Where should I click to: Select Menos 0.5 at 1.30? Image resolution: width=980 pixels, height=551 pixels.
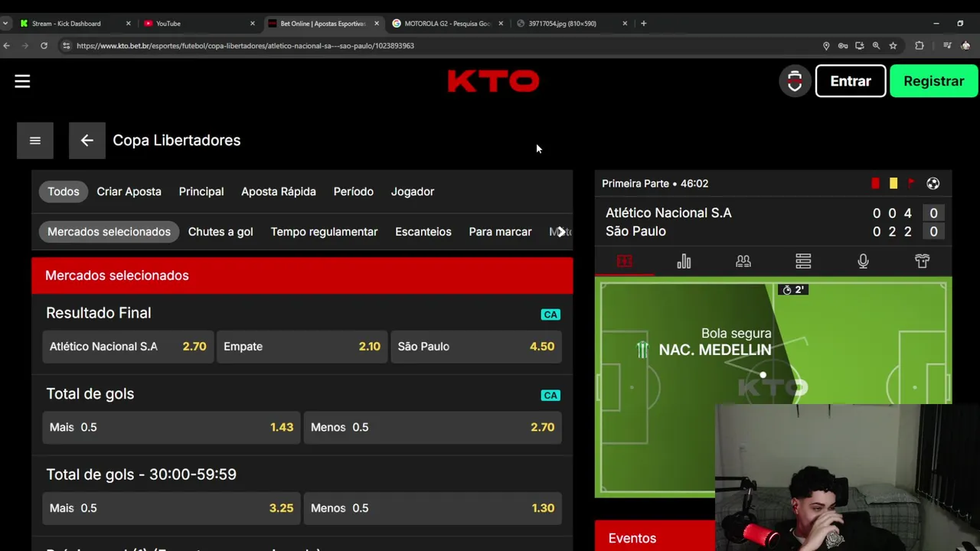pyautogui.click(x=433, y=508)
